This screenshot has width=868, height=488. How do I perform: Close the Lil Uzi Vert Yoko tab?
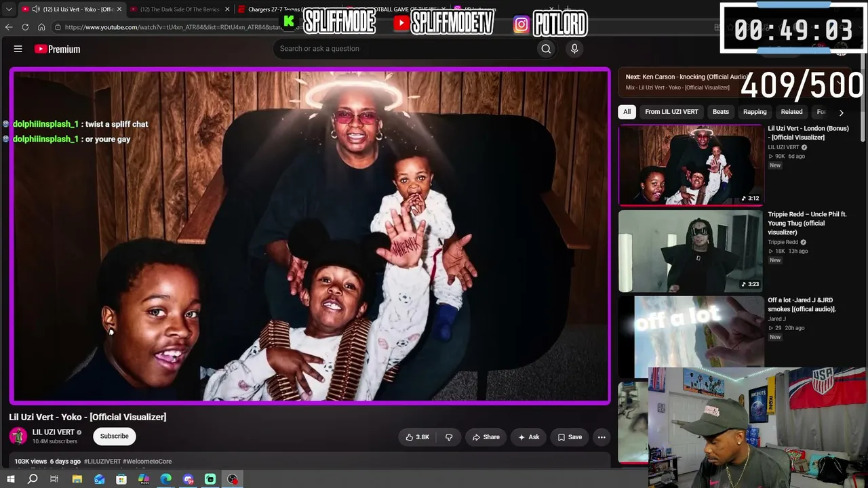click(119, 9)
